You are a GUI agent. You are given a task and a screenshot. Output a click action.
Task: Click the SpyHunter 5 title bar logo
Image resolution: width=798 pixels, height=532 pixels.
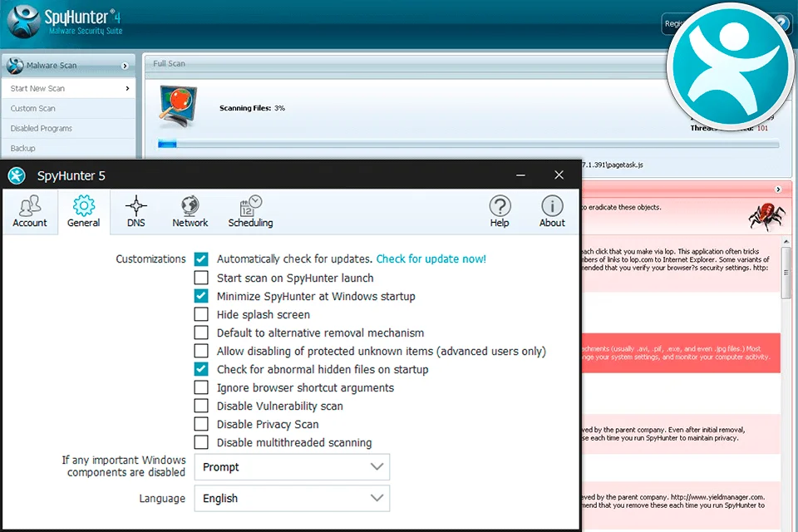click(17, 175)
